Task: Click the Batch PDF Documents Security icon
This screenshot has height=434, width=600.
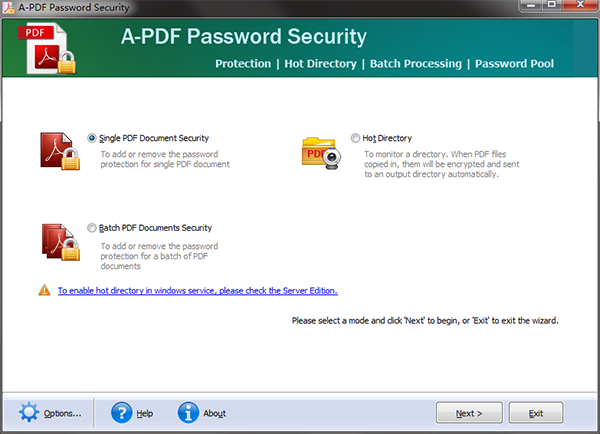Action: pyautogui.click(x=59, y=241)
